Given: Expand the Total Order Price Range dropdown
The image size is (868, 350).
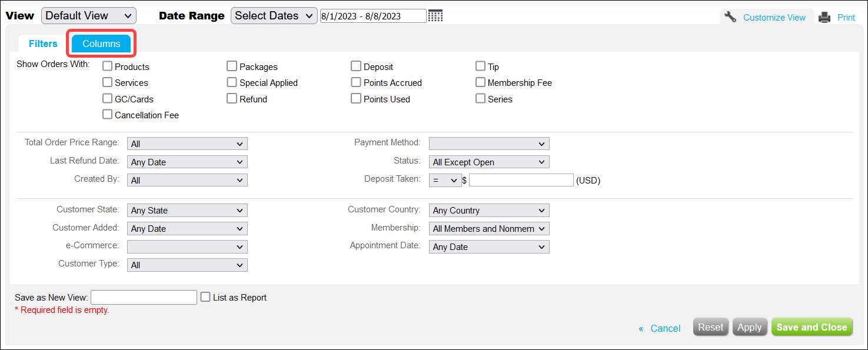Looking at the screenshot, I should [x=187, y=144].
